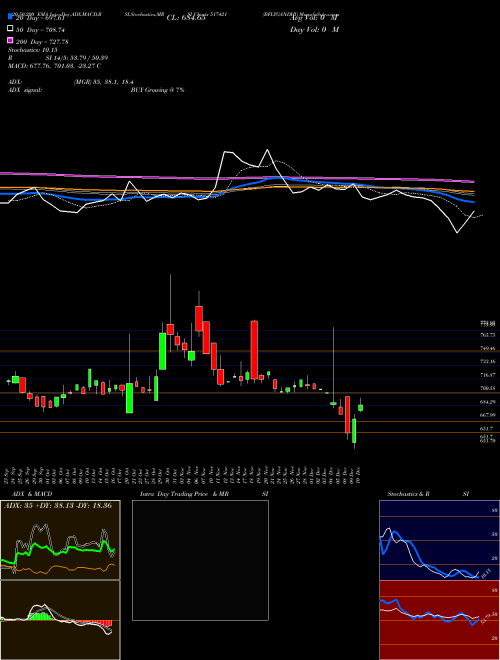
Task: Click the 'Intra Day Trading Price & MRSI' title
Action: 204,494
